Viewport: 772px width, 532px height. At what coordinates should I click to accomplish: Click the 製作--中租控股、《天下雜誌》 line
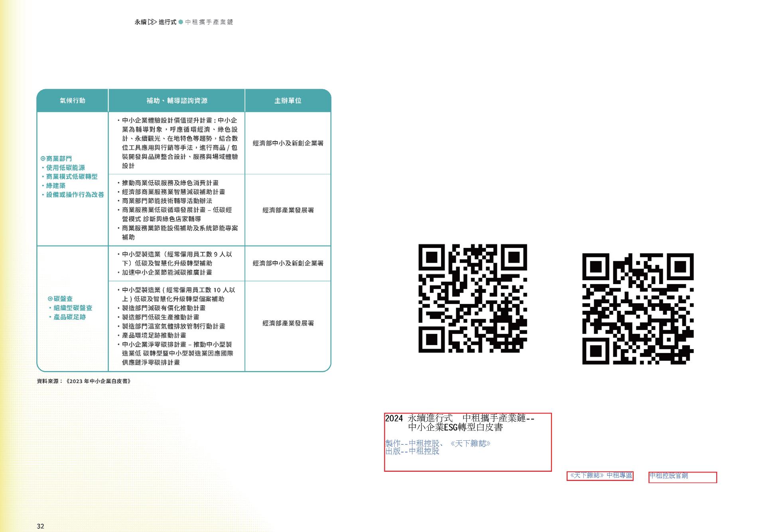pyautogui.click(x=437, y=444)
